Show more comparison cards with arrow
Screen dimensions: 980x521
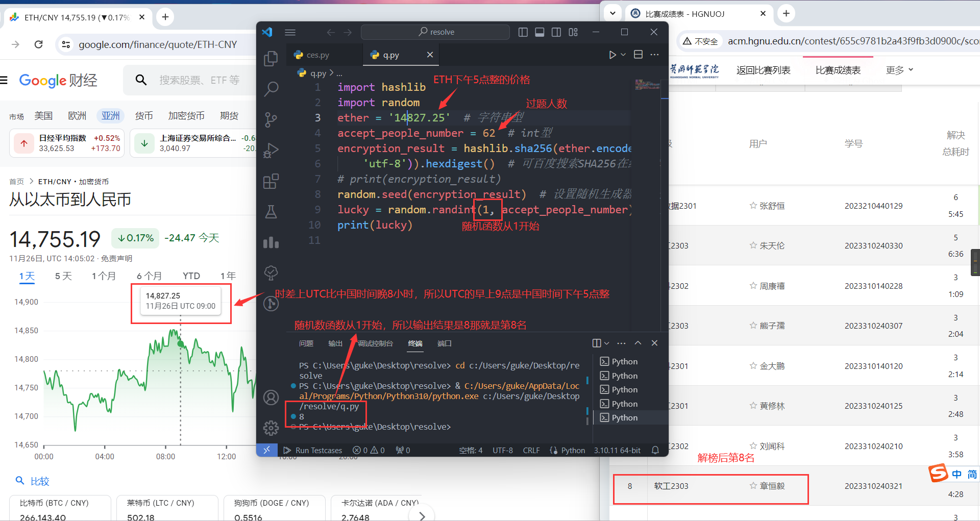(x=422, y=515)
